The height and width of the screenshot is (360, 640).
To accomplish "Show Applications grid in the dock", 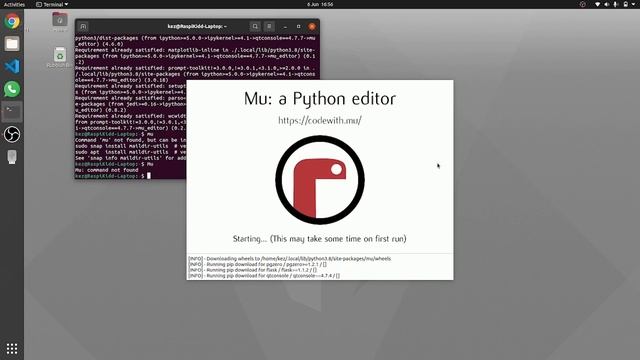I will tap(12, 349).
